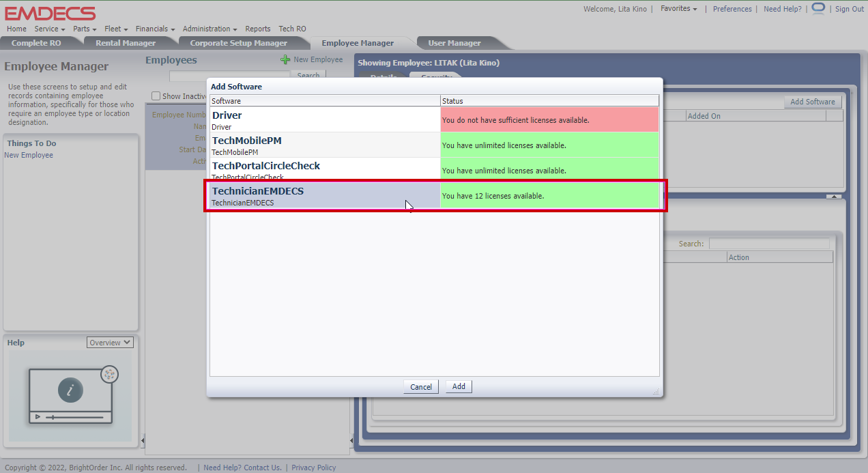Viewport: 868px width, 473px height.
Task: Collapse the upper software panel arrow
Action: 834,197
